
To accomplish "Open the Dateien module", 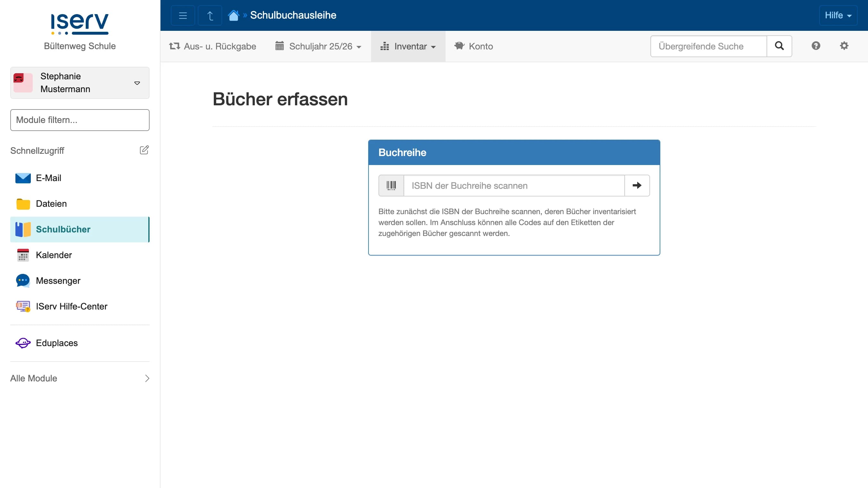I will [51, 204].
